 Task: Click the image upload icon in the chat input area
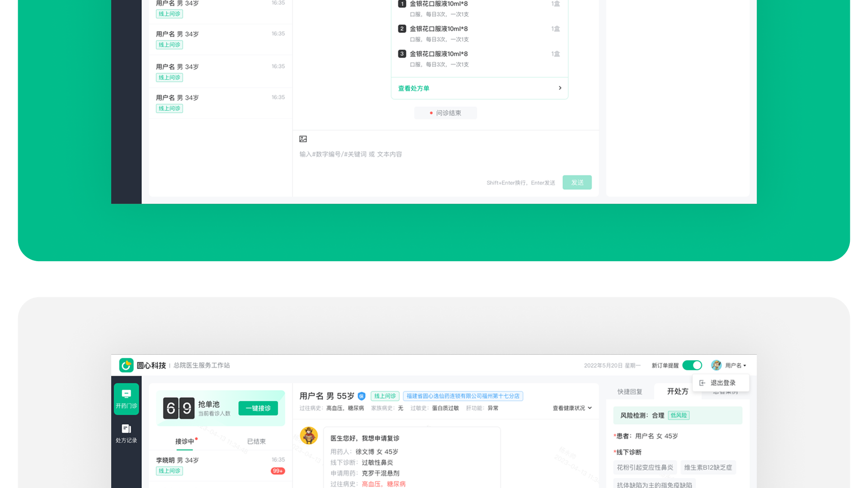(x=303, y=139)
